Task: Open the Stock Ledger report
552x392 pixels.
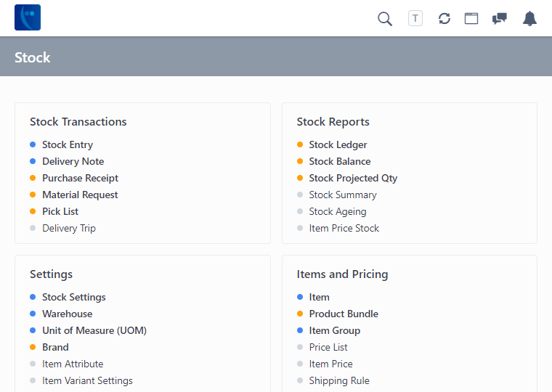Action: click(x=338, y=144)
